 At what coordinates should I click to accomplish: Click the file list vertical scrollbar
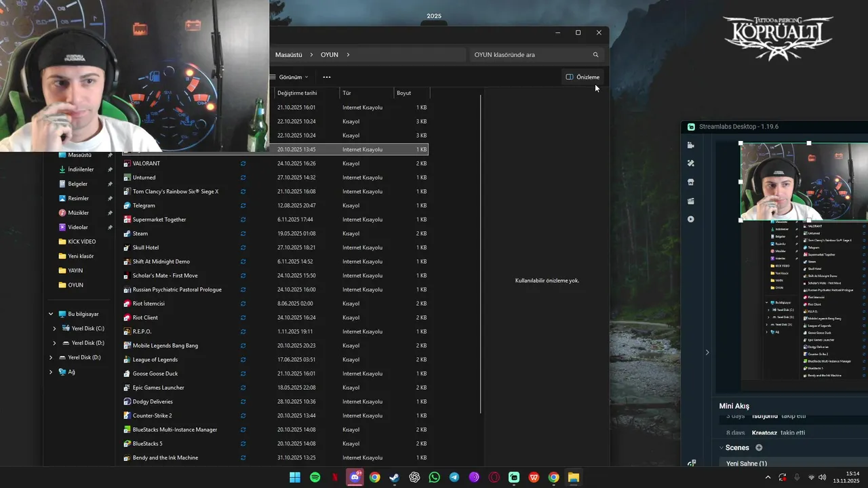[481, 254]
